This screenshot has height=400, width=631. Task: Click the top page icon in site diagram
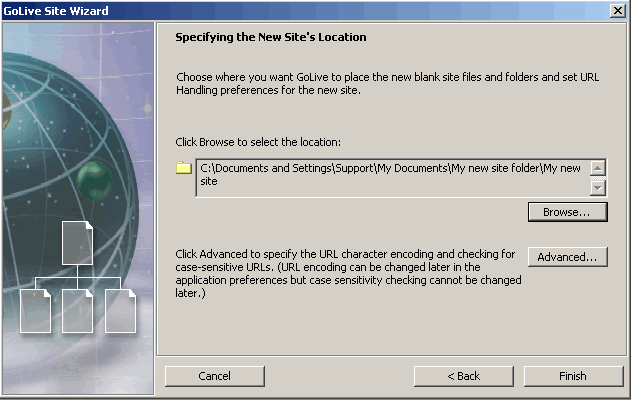tap(77, 243)
